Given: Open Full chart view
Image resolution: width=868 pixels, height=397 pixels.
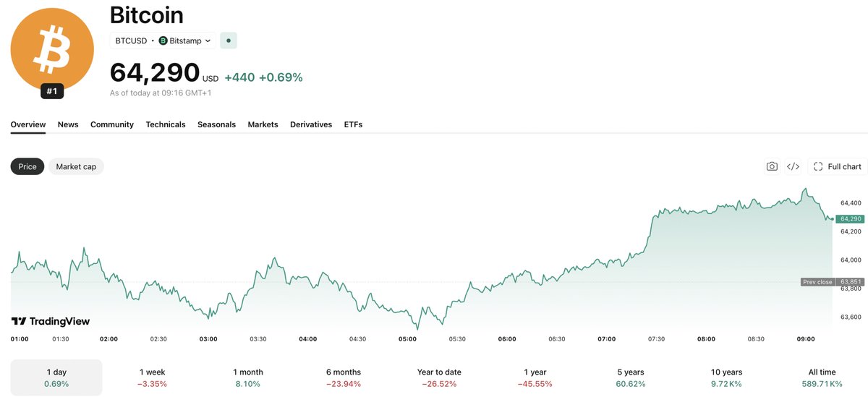Looking at the screenshot, I should pos(838,166).
